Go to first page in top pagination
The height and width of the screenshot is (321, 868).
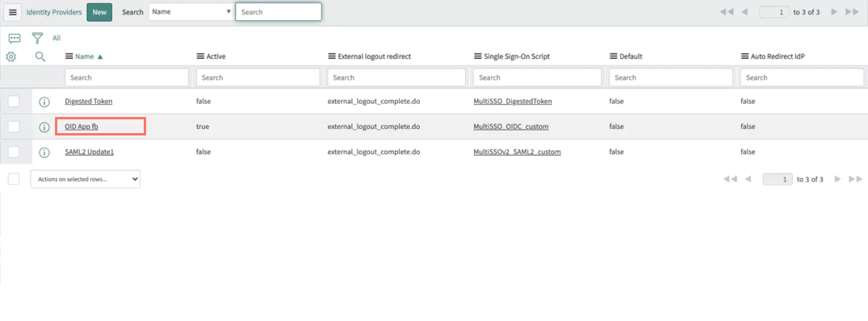(x=727, y=11)
